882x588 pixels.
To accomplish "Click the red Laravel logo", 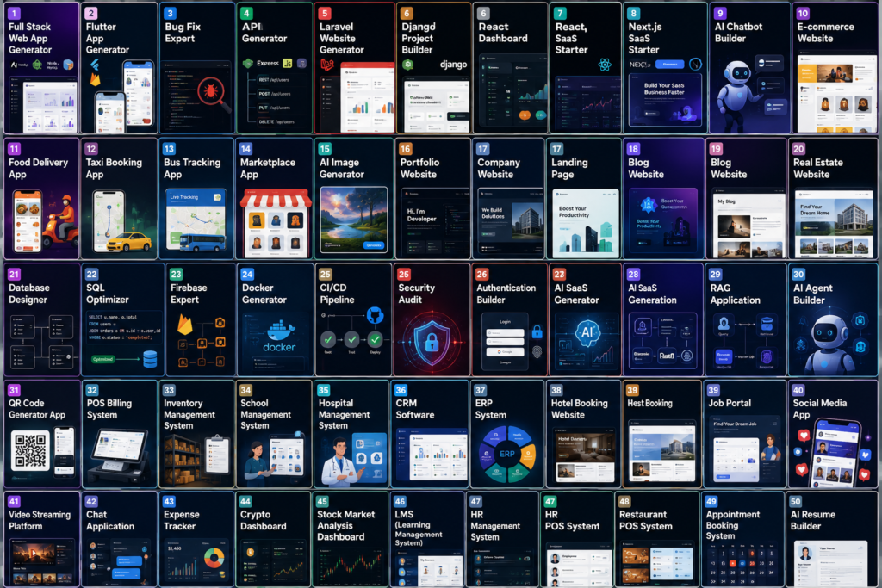I will [327, 65].
